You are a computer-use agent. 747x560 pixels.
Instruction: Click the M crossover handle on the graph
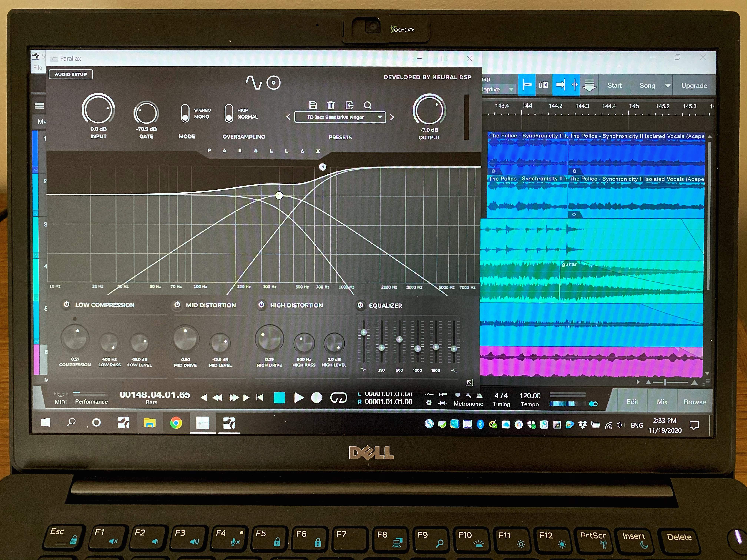pyautogui.click(x=279, y=195)
